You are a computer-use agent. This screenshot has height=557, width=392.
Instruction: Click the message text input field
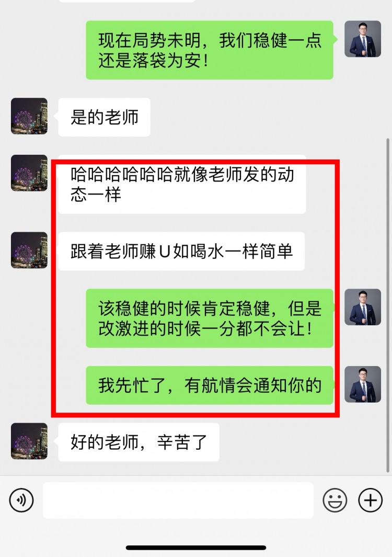[x=178, y=500]
